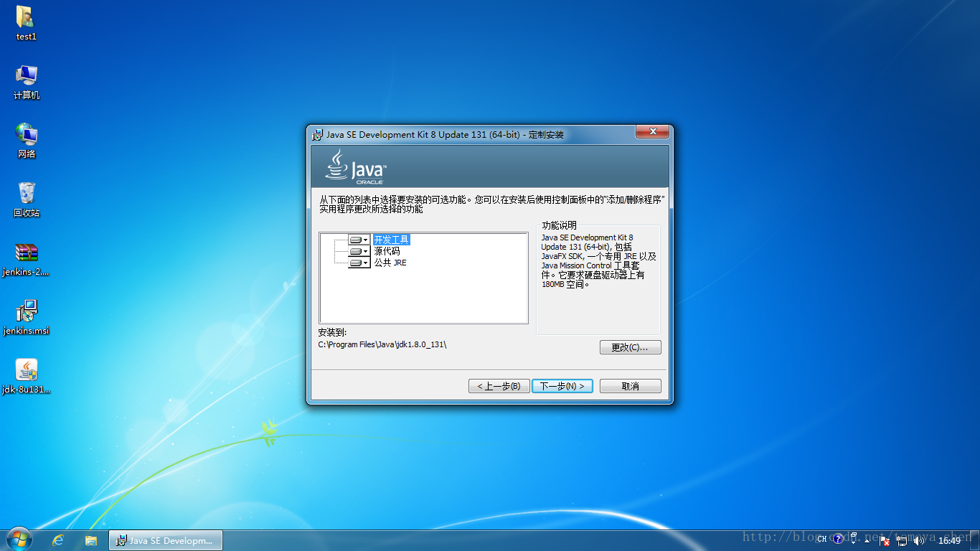The width and height of the screenshot is (980, 551).
Task: Select the test1 folder on the desktop
Action: coord(27,23)
